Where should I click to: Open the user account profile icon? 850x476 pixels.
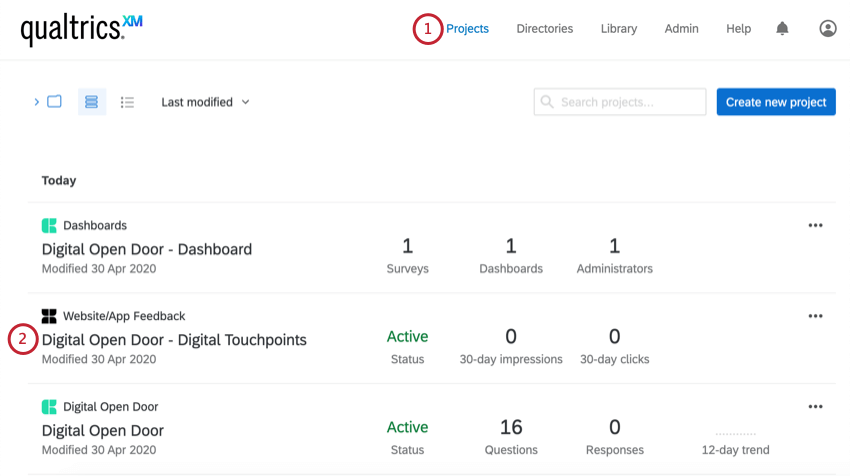(828, 29)
